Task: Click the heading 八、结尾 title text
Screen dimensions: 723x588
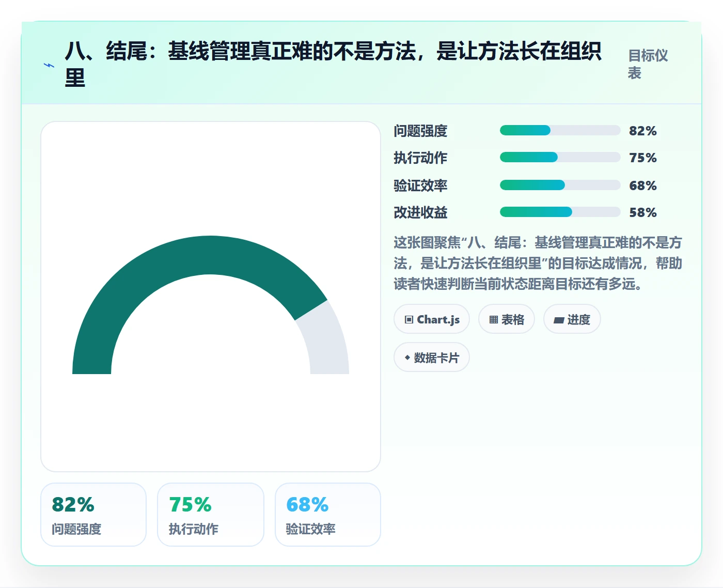Action: (333, 65)
